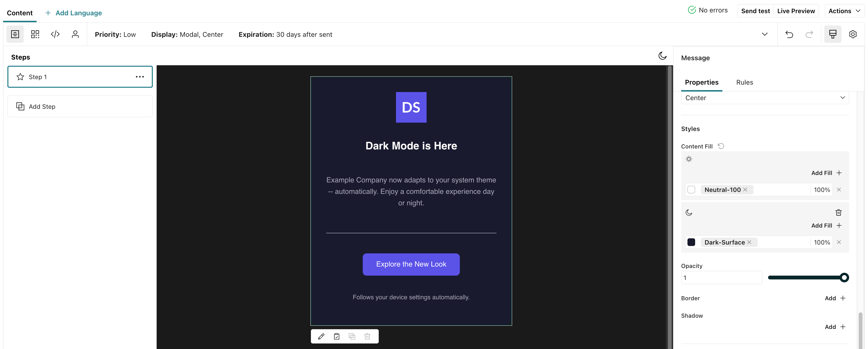The image size is (868, 349).
Task: Add a dark mode fill
Action: pyautogui.click(x=827, y=225)
